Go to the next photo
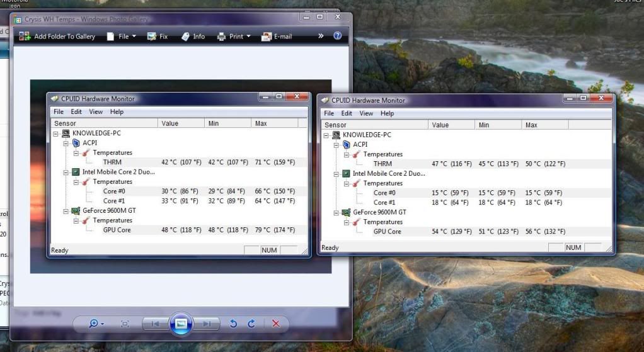 point(207,324)
